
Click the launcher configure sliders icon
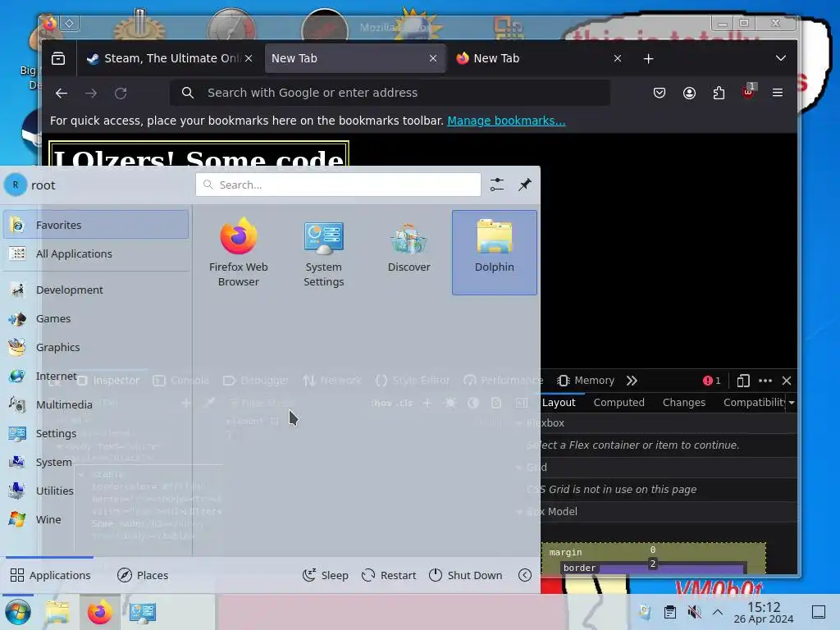click(496, 185)
